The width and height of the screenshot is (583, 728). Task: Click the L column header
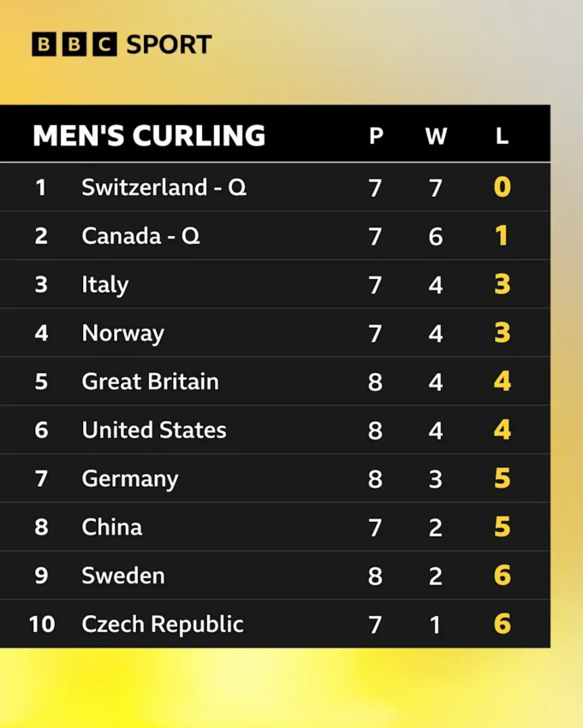click(x=502, y=136)
